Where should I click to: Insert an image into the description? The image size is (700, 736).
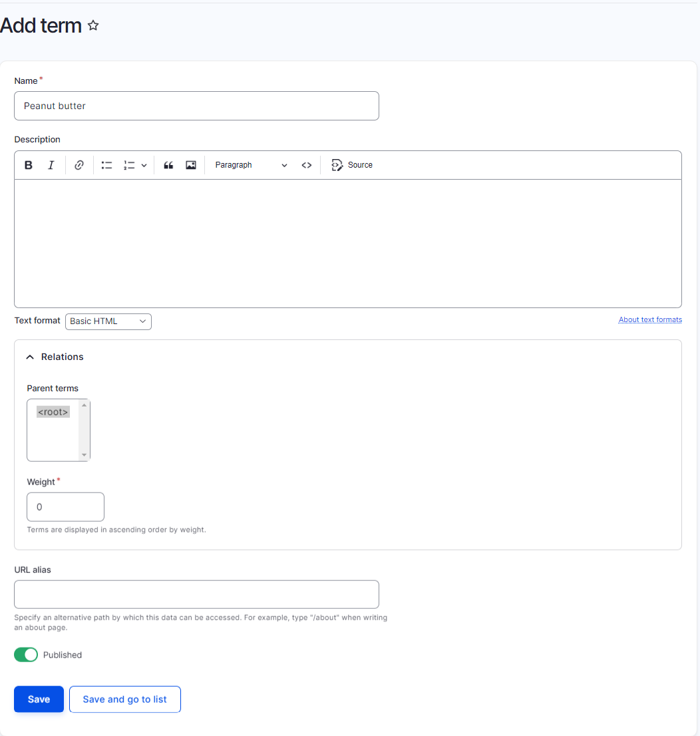click(x=191, y=164)
